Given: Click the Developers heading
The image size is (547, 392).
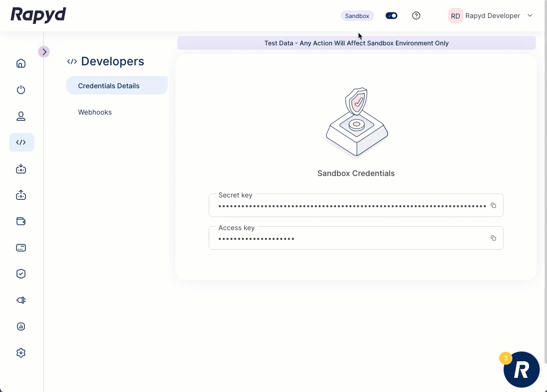Looking at the screenshot, I should click(x=112, y=61).
